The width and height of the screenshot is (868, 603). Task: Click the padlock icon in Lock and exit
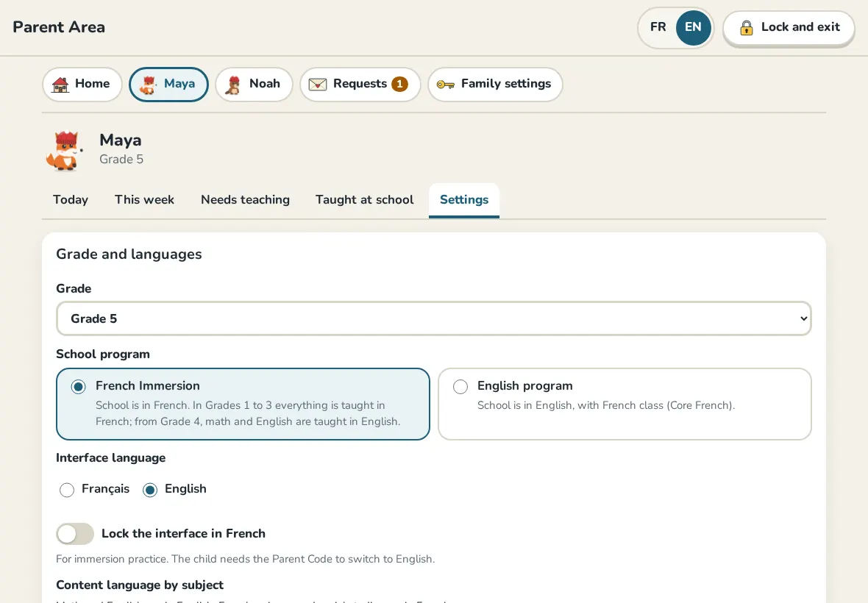tap(746, 28)
